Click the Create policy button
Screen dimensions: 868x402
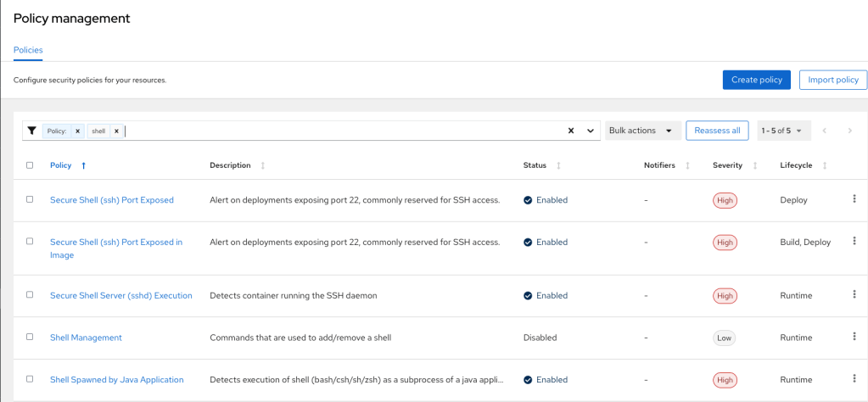click(x=756, y=80)
